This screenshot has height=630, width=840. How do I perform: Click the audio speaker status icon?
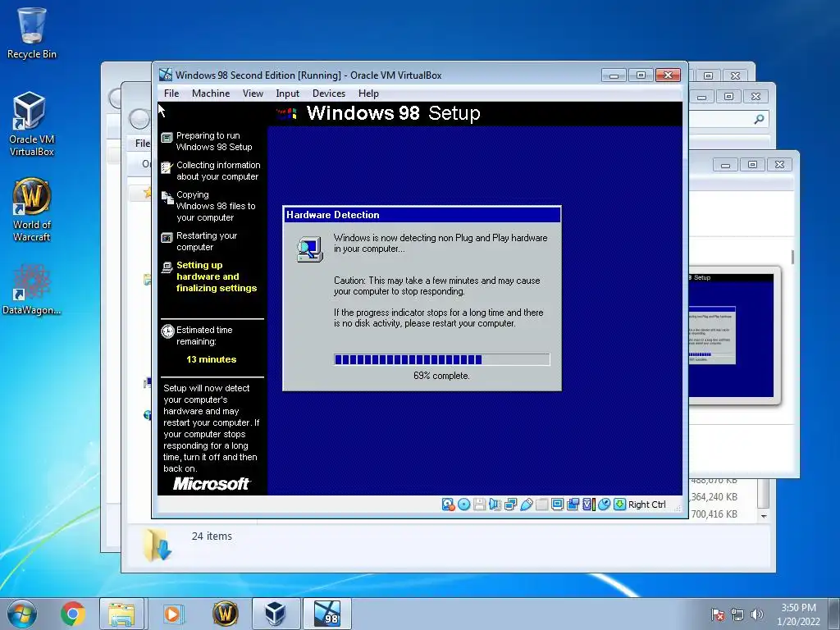pyautogui.click(x=495, y=504)
